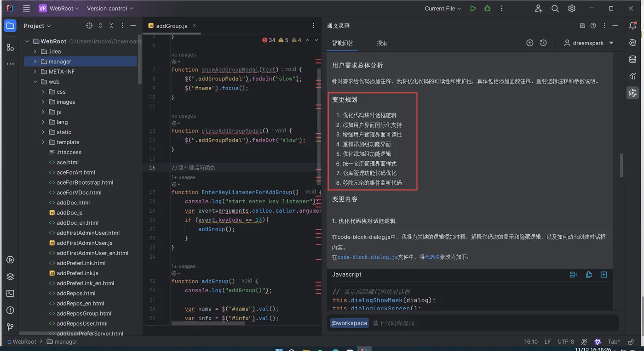Open Lingma chat history

[543, 43]
